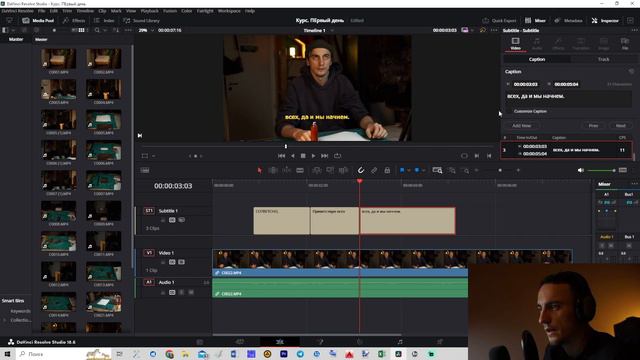Go to the Next caption
The image size is (640, 360).
620,126
